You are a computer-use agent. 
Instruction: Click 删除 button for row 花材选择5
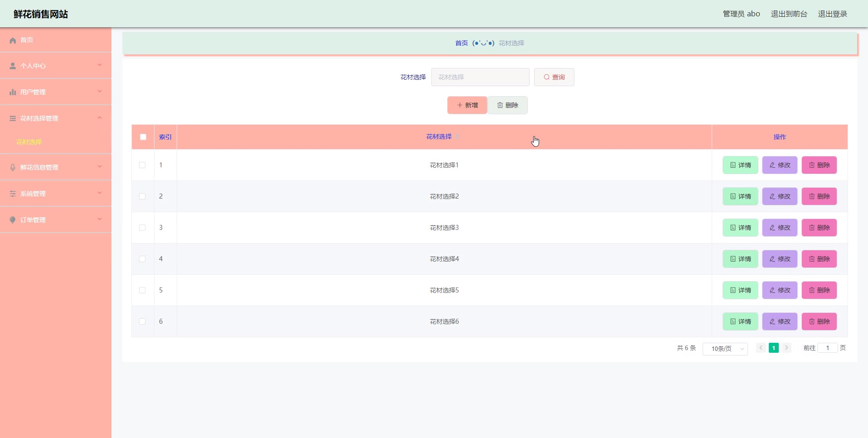tap(819, 290)
